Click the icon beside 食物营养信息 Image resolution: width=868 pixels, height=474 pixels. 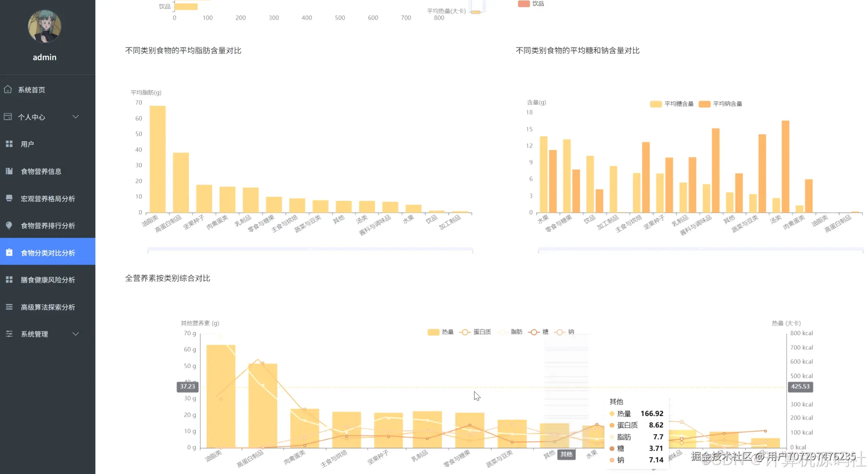9,171
